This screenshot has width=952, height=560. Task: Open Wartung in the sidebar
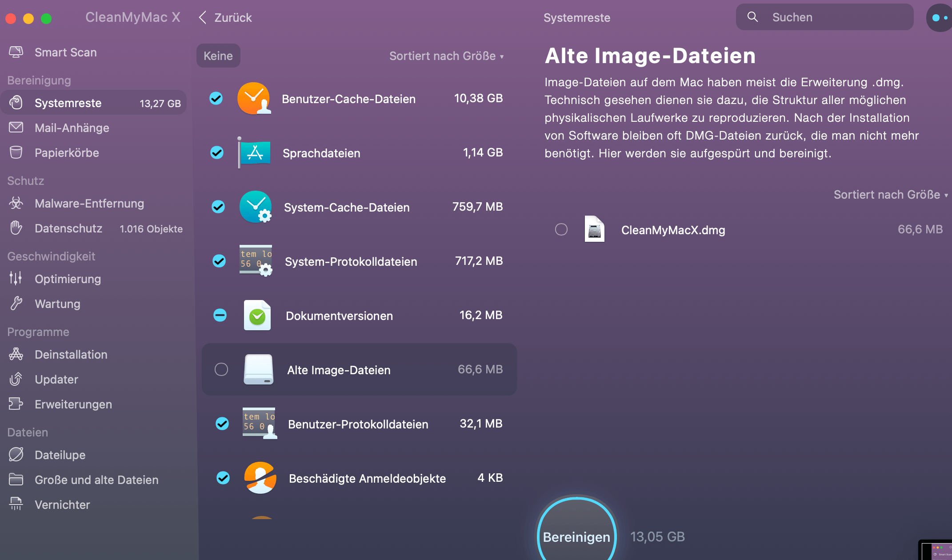tap(93, 304)
